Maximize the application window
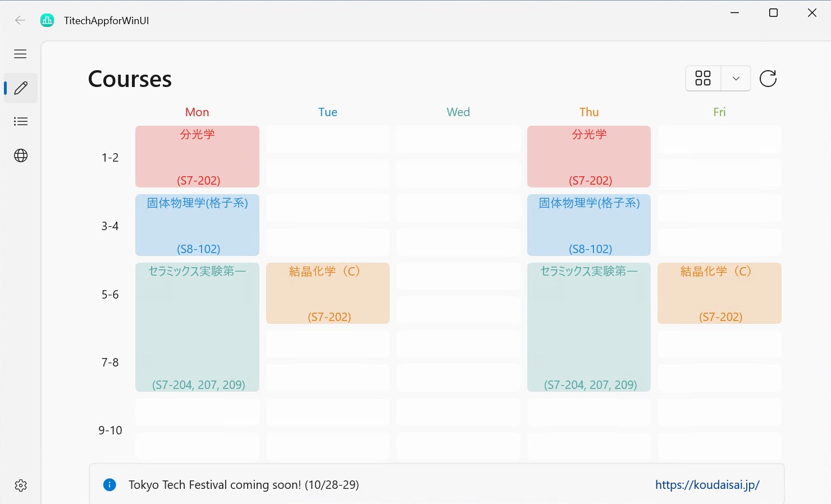 point(773,13)
